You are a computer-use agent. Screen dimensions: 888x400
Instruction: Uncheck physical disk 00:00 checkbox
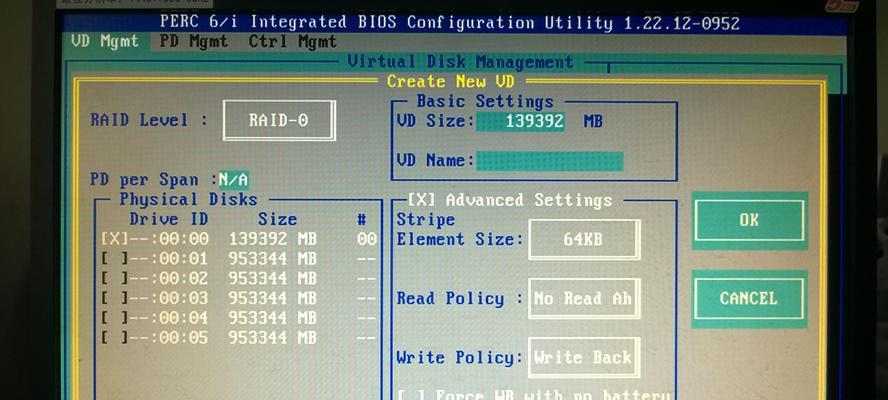[x=115, y=239]
